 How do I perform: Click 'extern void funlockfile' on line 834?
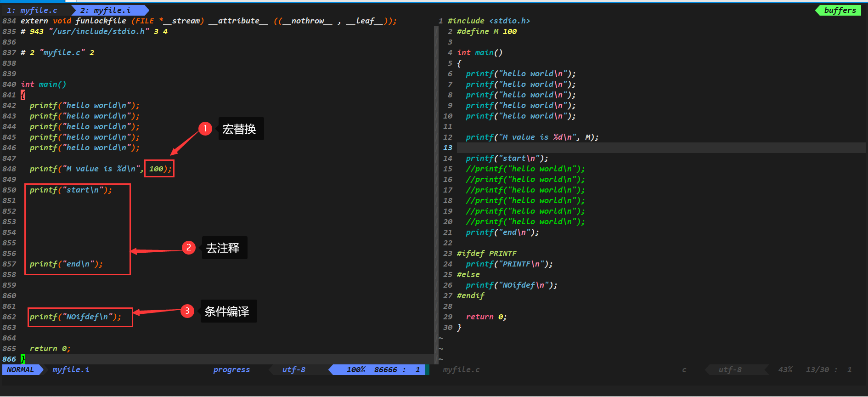pos(73,21)
